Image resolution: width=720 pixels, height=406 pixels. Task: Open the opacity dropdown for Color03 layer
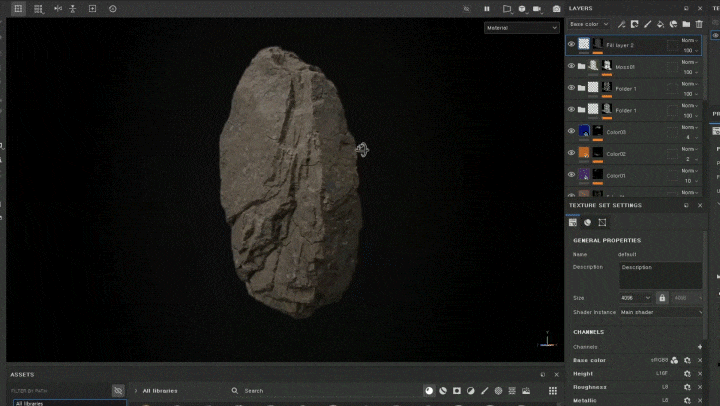tap(690, 137)
